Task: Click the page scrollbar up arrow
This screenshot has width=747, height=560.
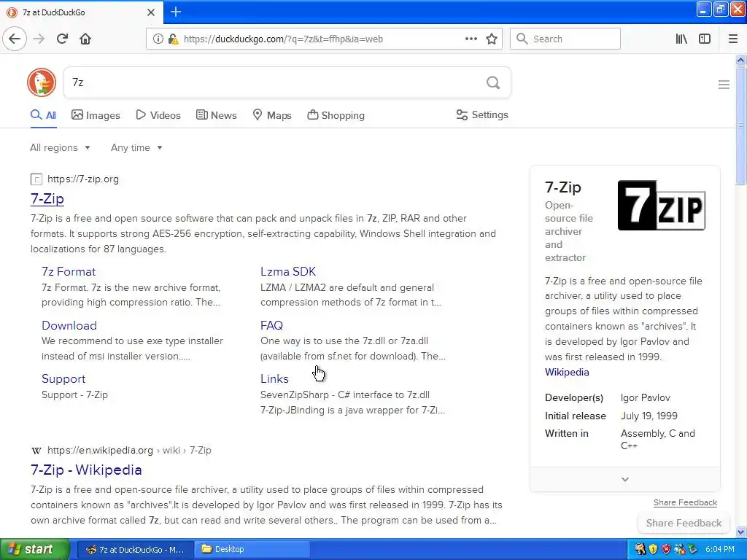Action: tap(740, 60)
